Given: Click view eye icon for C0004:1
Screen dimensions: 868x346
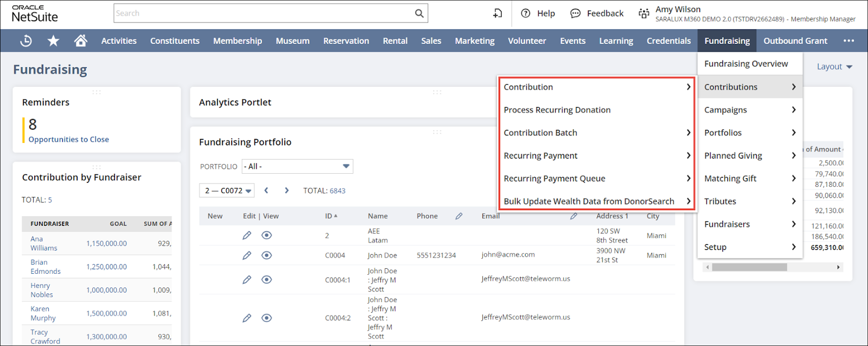Looking at the screenshot, I should [266, 280].
